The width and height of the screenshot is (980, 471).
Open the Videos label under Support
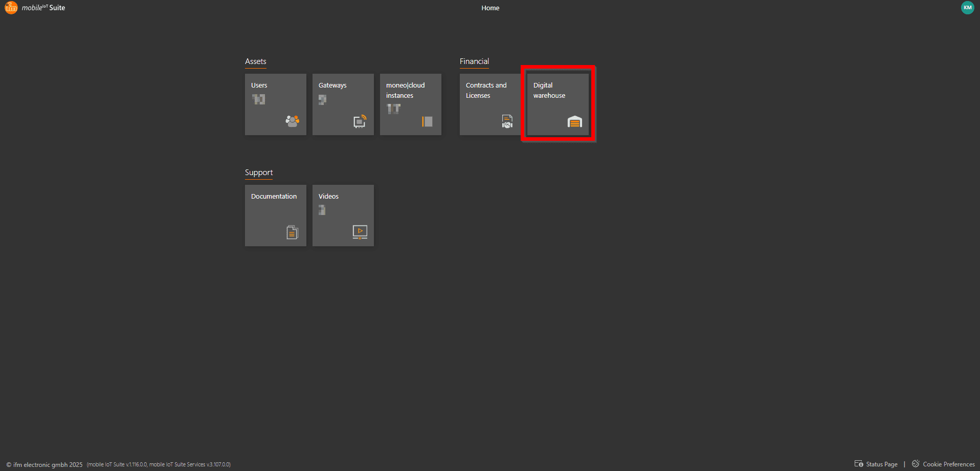pyautogui.click(x=328, y=197)
